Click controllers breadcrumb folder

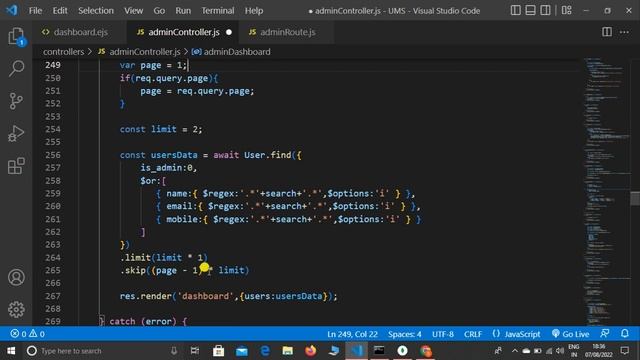click(63, 52)
